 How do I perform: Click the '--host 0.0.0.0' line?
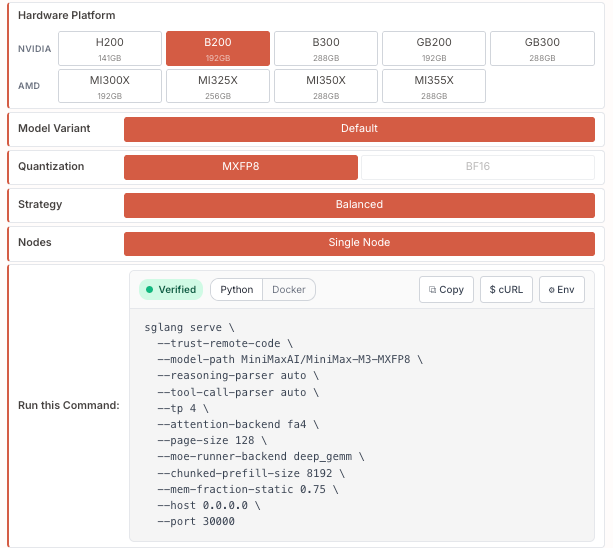209,505
